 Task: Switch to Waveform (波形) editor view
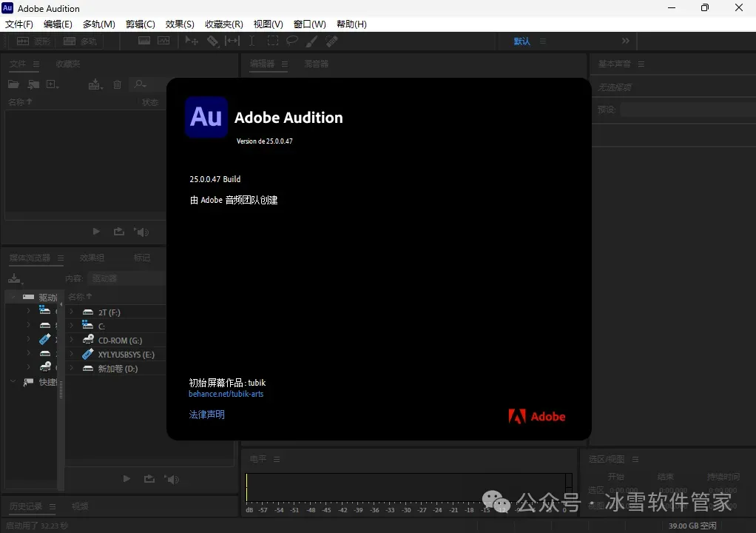[33, 41]
